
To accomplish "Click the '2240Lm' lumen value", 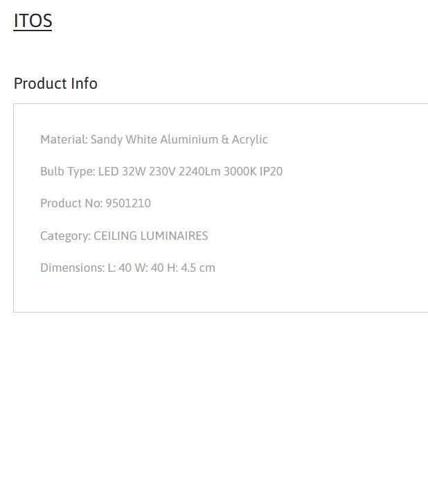I will pos(199,171).
